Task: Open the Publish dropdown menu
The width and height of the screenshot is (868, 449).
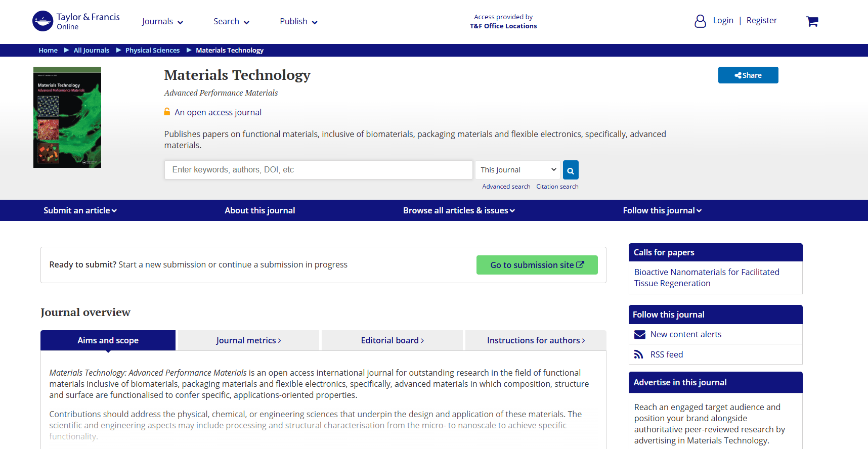Action: click(x=298, y=21)
